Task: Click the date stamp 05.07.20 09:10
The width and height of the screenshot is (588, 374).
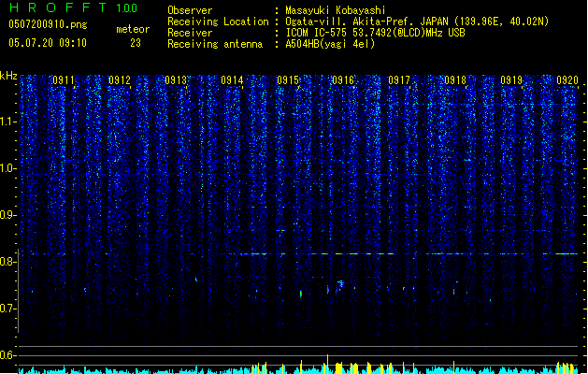Action: pyautogui.click(x=48, y=43)
